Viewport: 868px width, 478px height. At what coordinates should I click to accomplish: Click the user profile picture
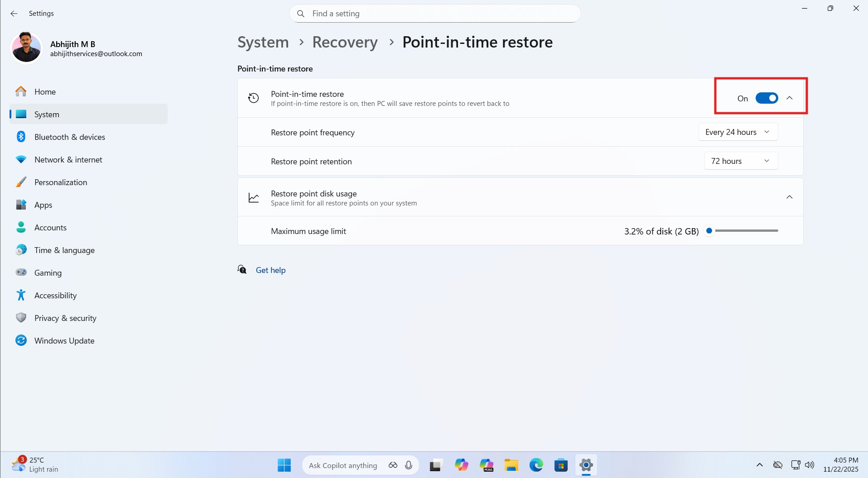coord(26,47)
